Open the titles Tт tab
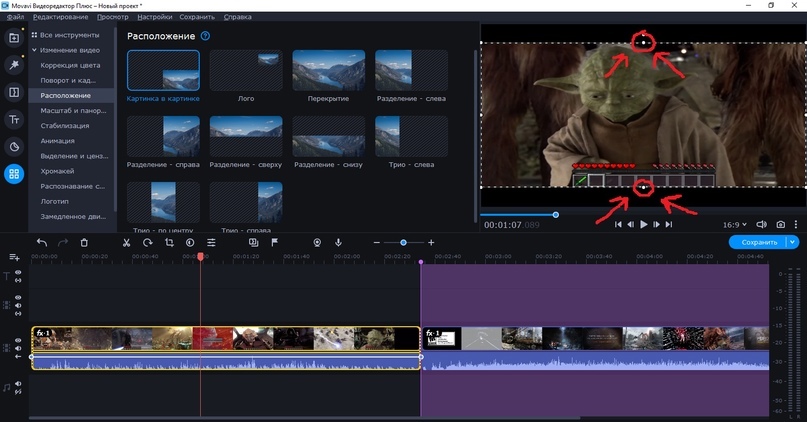807x422 pixels. [x=14, y=119]
